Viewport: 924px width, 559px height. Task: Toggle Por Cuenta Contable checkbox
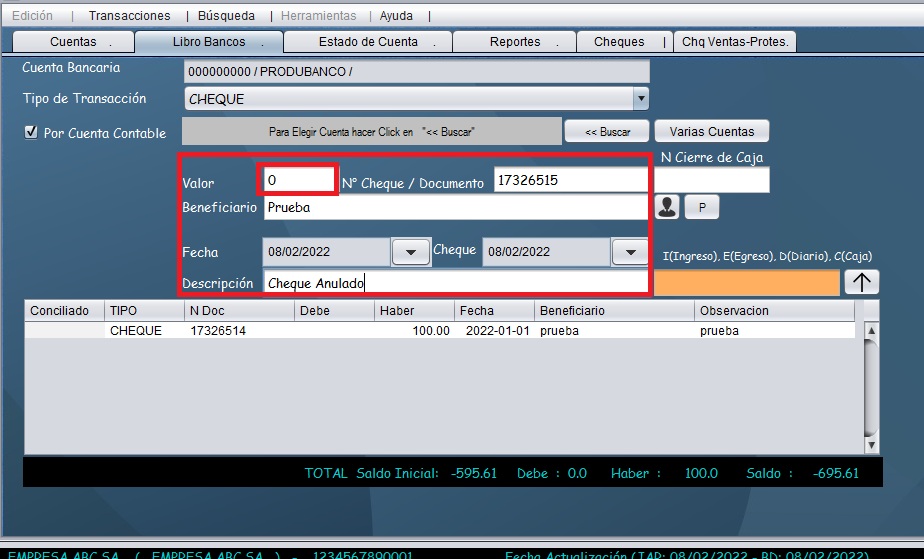point(31,132)
